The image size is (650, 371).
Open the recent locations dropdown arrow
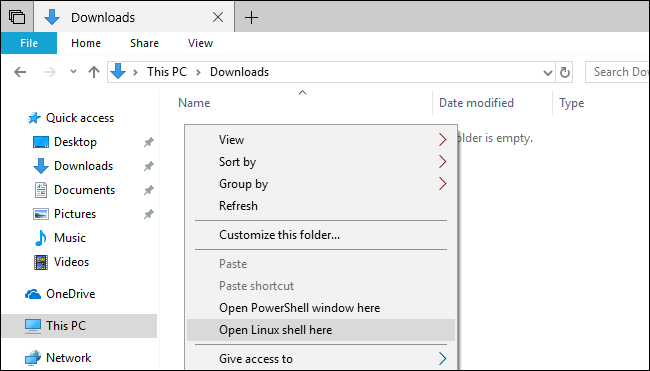[x=73, y=72]
